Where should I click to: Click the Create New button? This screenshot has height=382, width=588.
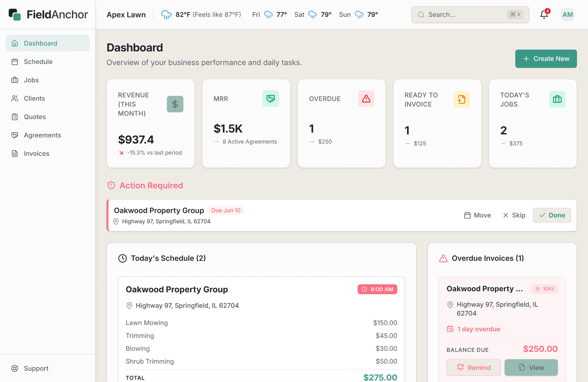coord(546,58)
